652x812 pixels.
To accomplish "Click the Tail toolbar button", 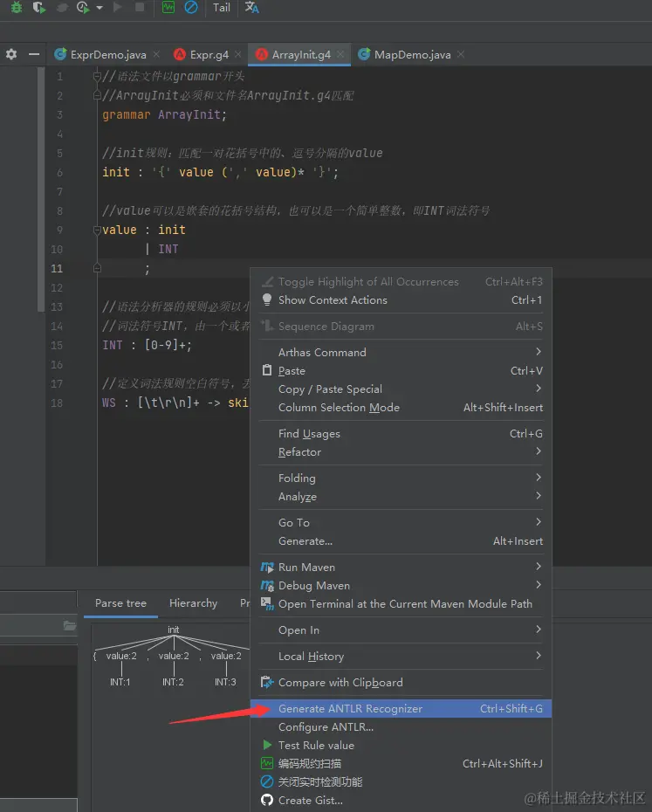I will point(222,7).
